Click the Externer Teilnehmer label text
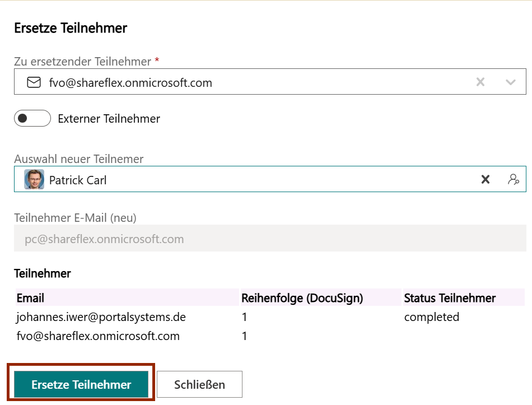 click(x=109, y=119)
